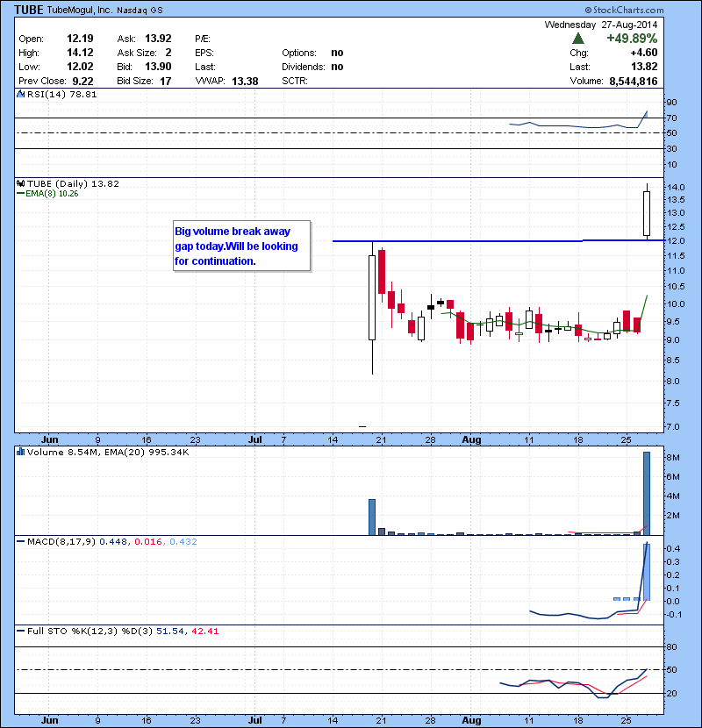Click the StockCharts.com copyright logo
Screen dimensions: 702x728
pyautogui.click(x=624, y=10)
